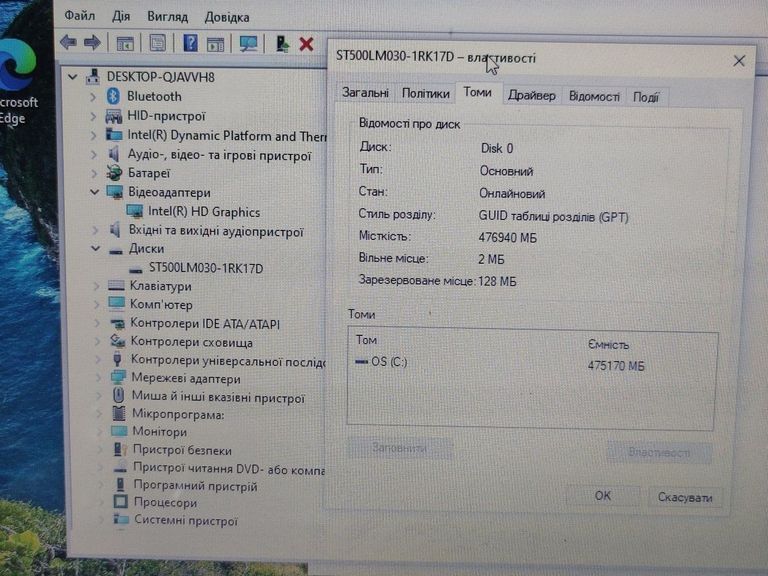Click the blue Help question mark icon

(190, 44)
